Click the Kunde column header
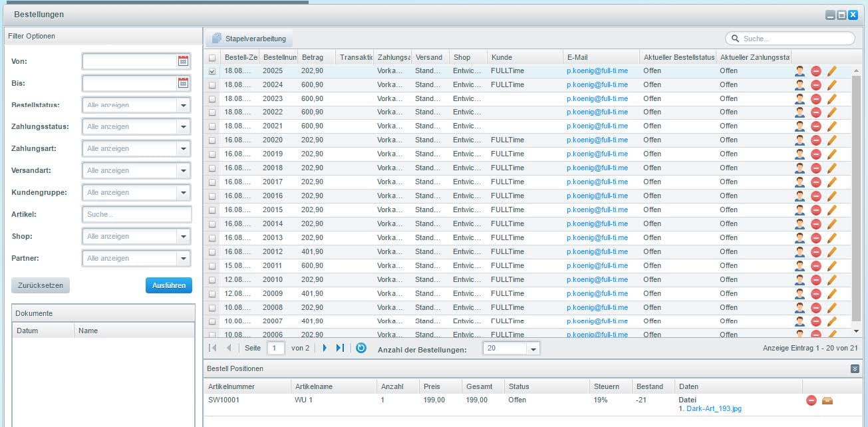The width and height of the screenshot is (868, 427). point(524,57)
